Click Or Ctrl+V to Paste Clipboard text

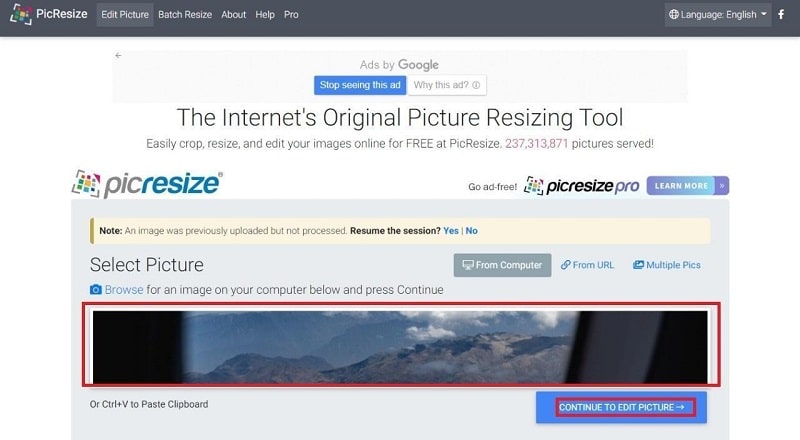[149, 404]
